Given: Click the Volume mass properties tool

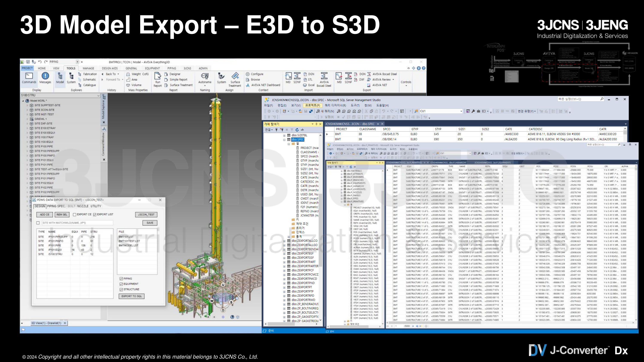Looking at the screenshot, I should pos(134,85).
